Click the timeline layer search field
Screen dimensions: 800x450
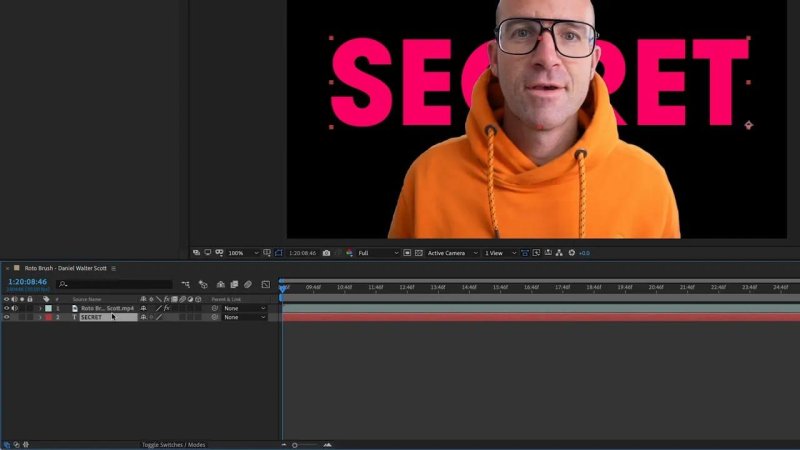pyautogui.click(x=114, y=284)
